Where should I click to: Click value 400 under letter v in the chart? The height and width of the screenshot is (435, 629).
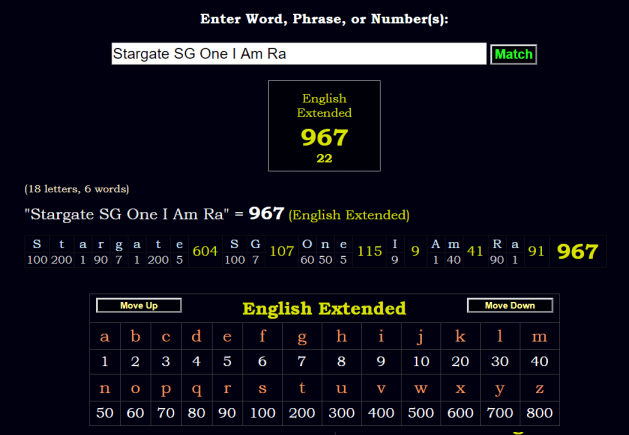[x=381, y=413]
